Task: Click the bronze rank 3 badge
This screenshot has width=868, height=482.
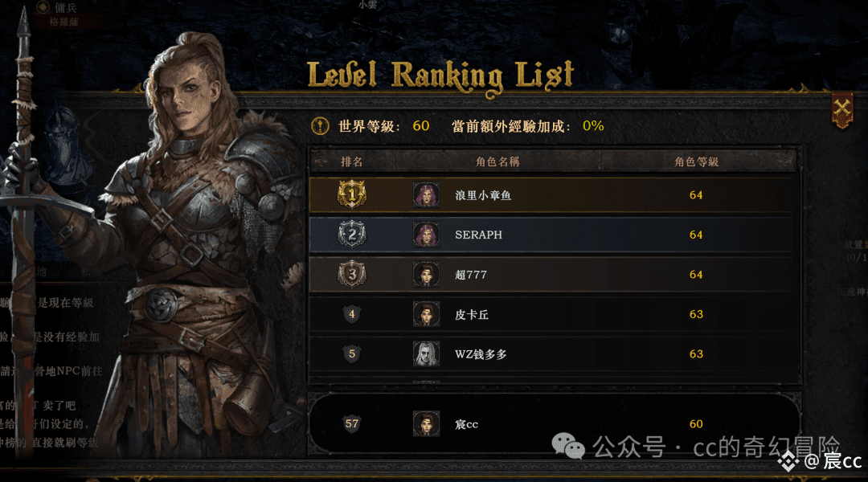Action: pos(351,274)
